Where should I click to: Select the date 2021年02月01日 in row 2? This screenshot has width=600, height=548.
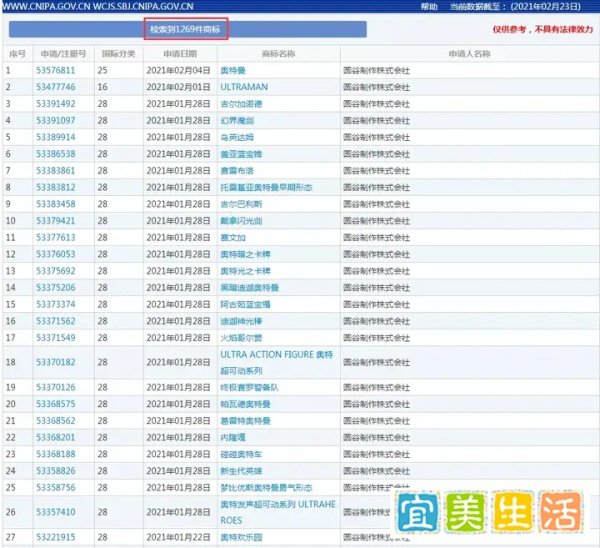click(x=178, y=87)
